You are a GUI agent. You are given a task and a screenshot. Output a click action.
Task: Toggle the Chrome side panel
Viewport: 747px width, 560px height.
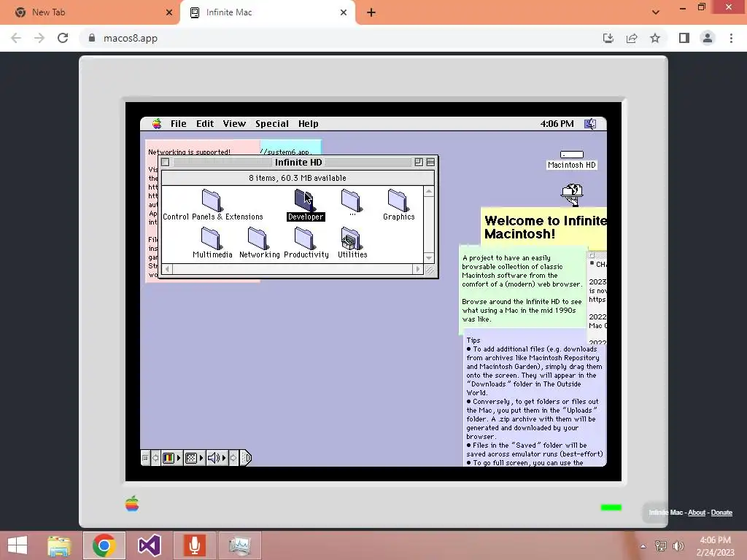coord(684,38)
